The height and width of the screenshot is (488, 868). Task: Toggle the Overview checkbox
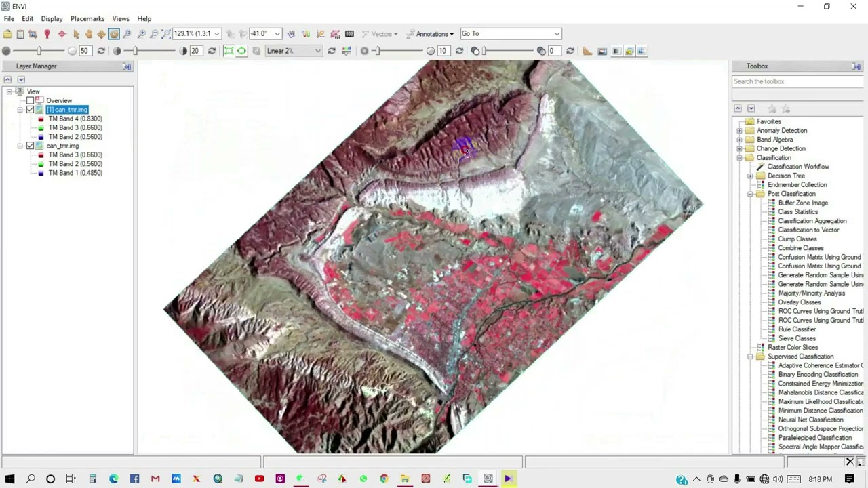30,100
